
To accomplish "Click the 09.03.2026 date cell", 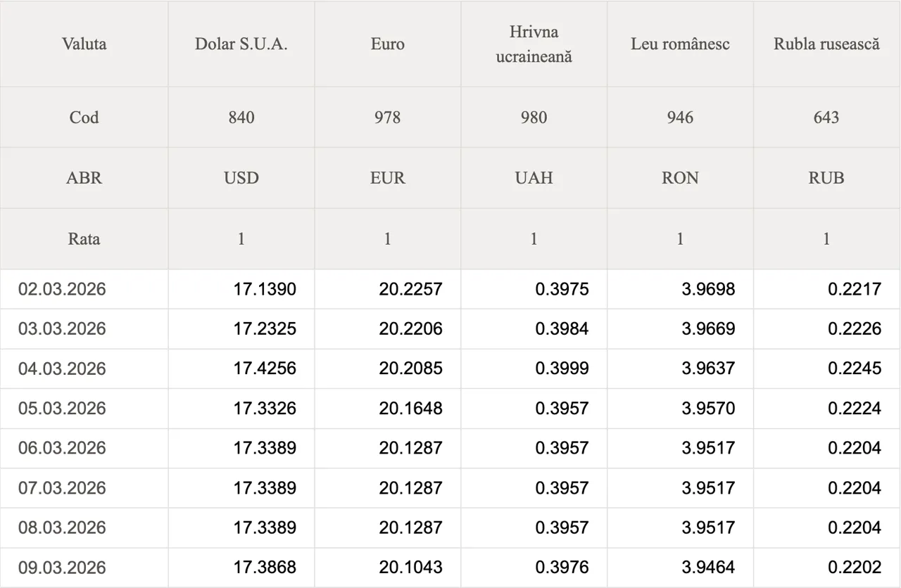I will (x=62, y=568).
